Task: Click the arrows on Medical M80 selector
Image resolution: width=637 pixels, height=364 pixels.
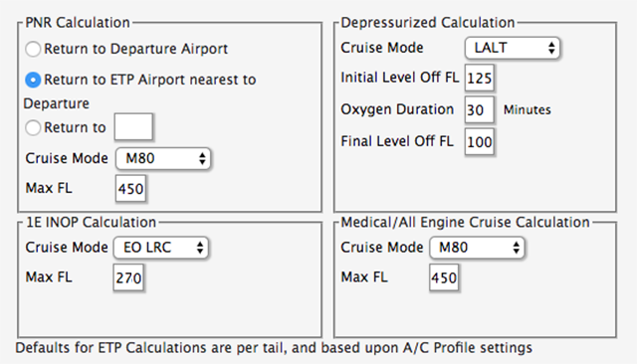Action: [x=516, y=248]
